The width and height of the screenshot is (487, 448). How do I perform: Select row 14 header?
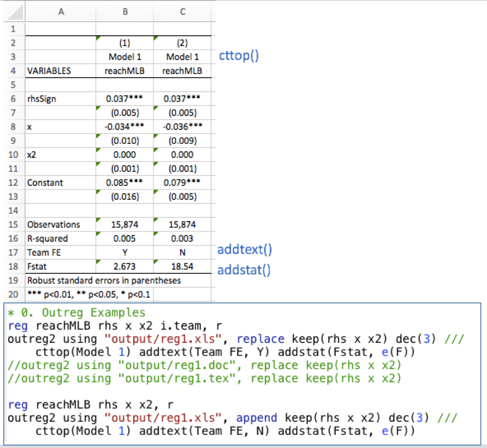point(13,211)
